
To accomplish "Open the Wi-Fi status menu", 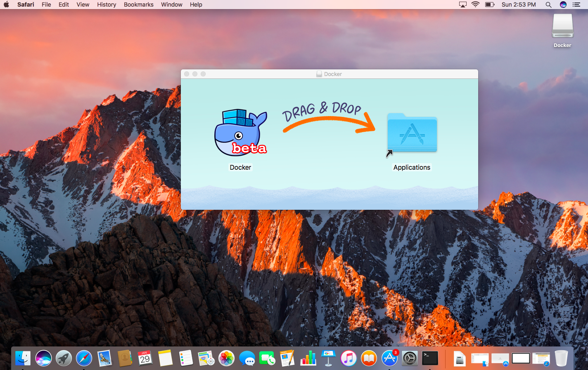I will [475, 5].
